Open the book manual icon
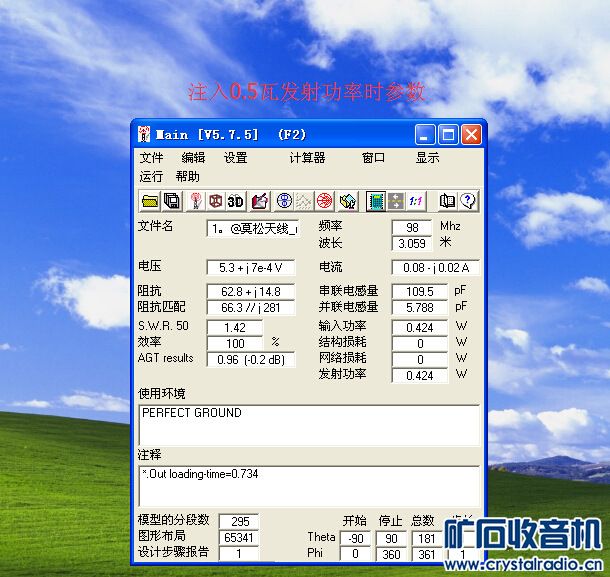610x577 pixels. pos(447,201)
